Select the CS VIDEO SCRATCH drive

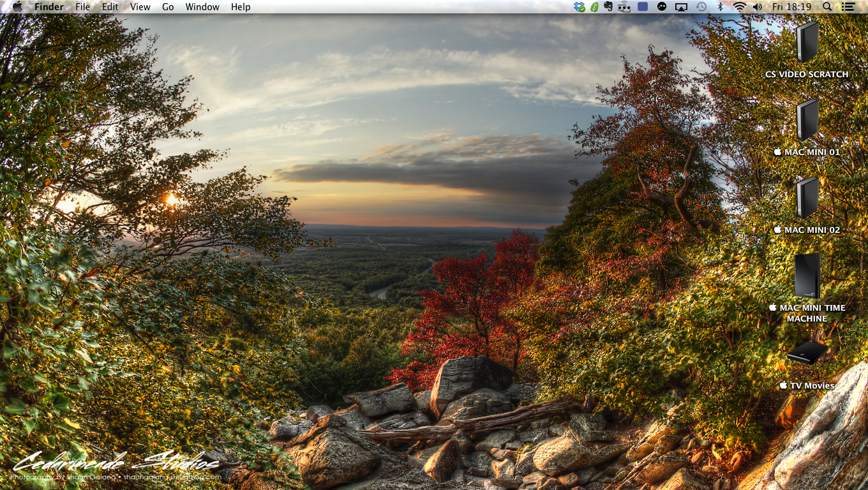point(807,43)
